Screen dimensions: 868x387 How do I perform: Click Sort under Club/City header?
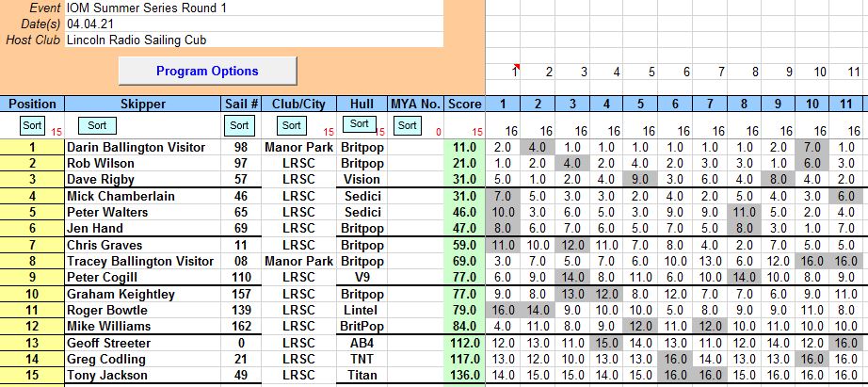(x=292, y=125)
